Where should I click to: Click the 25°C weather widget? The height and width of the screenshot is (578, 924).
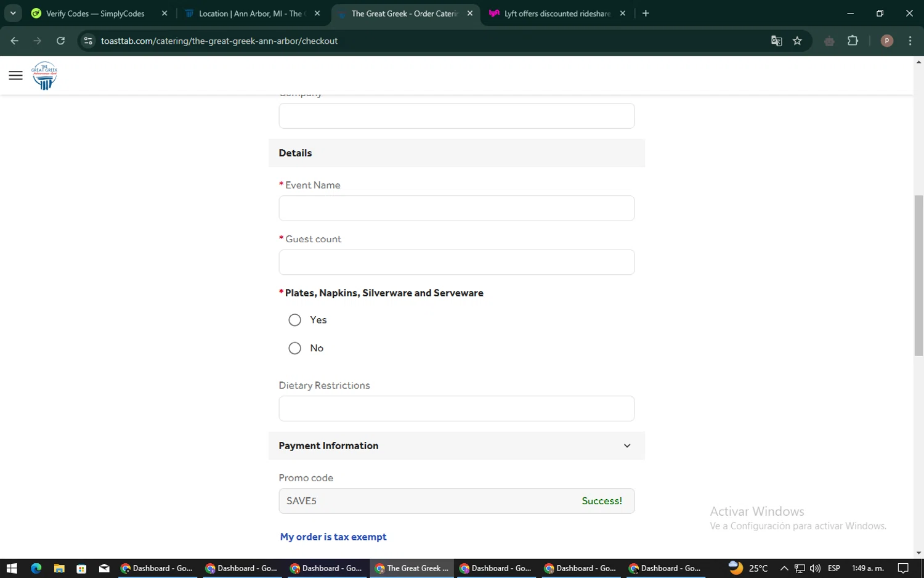pos(748,568)
